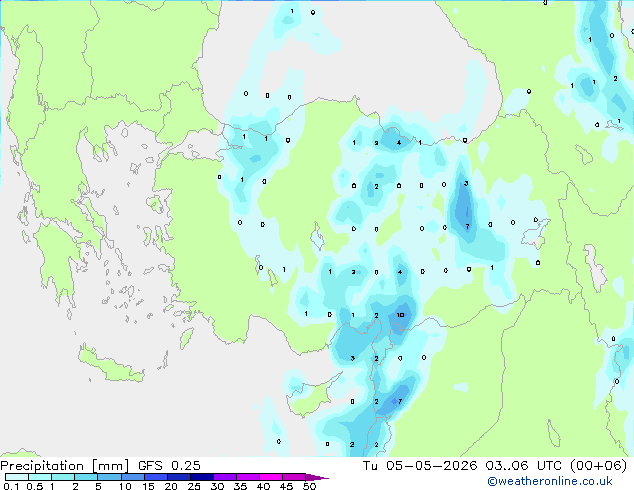
Task: Pick the 40–45 mm magenta legend swatch
Action: [271, 477]
